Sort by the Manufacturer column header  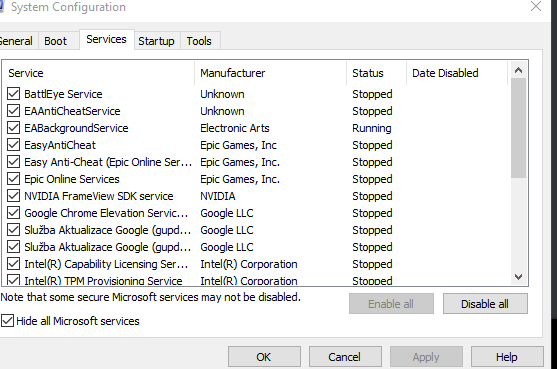(x=270, y=73)
